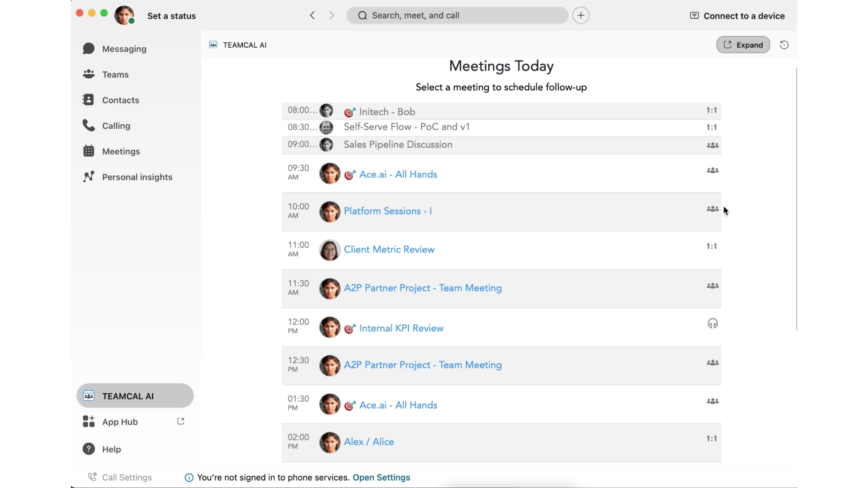The width and height of the screenshot is (868, 488).
Task: Select the 11:30 AM A2P Partner Project meeting
Action: [x=501, y=289]
